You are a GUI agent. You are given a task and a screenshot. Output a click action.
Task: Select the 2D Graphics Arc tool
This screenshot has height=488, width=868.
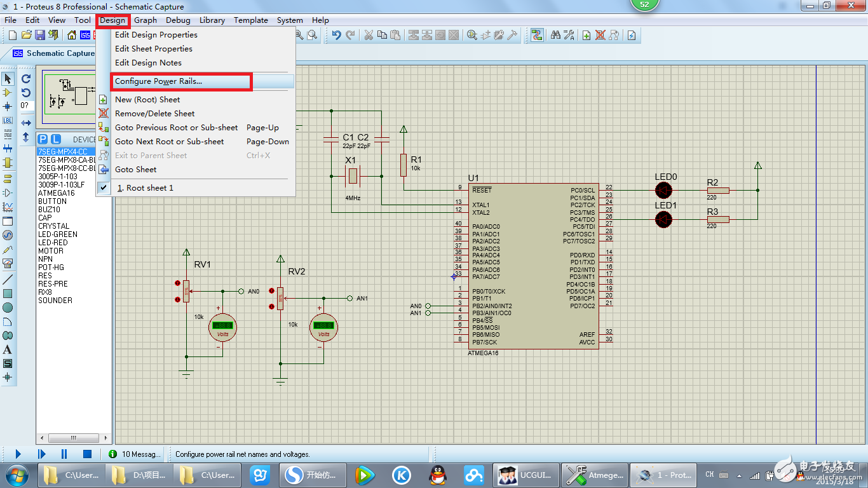8,321
